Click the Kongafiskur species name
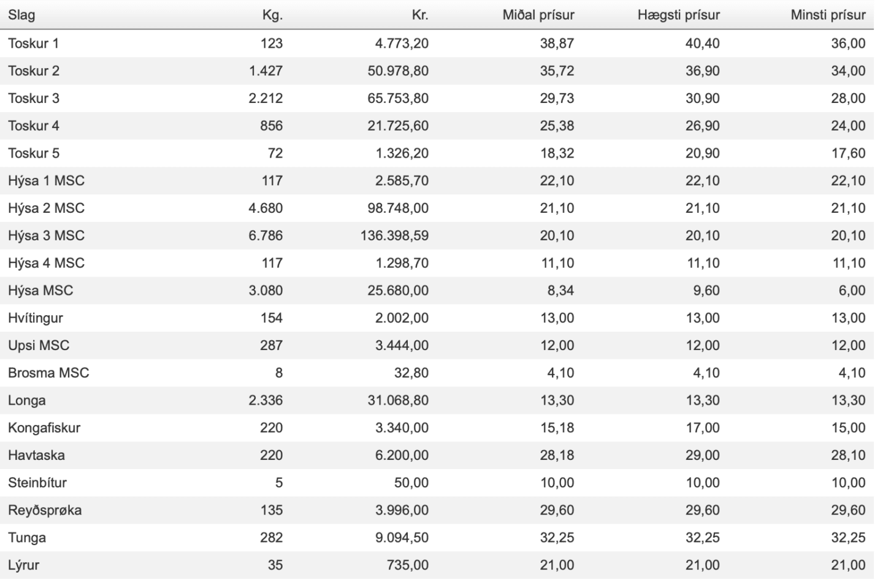The width and height of the screenshot is (883, 588). point(44,427)
